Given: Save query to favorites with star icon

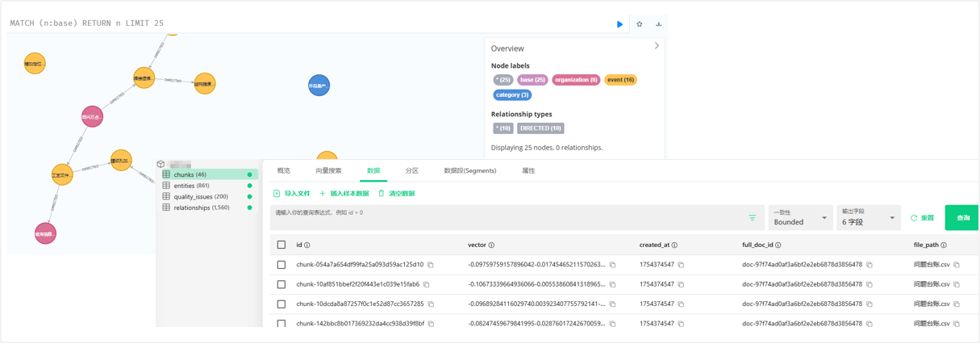Looking at the screenshot, I should coord(640,24).
